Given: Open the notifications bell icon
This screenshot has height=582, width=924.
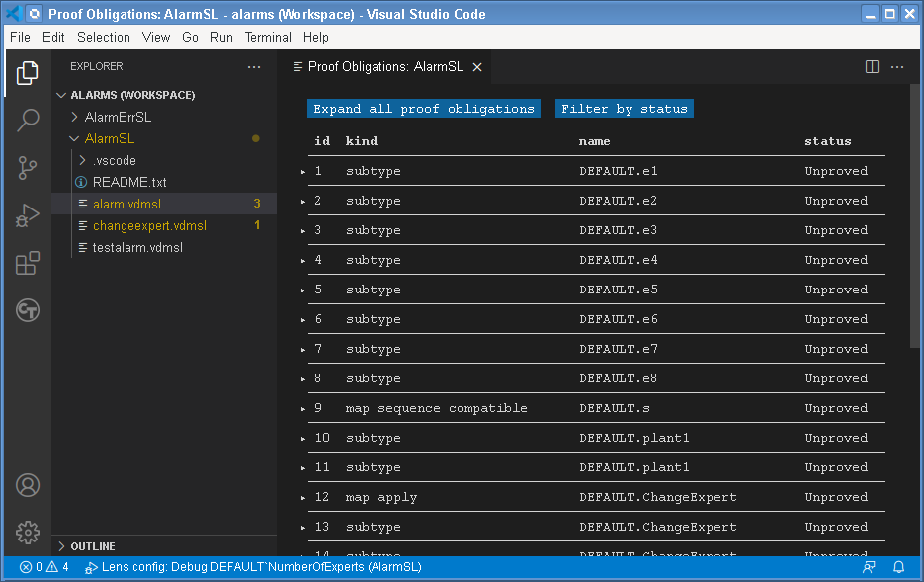Looking at the screenshot, I should [x=898, y=567].
